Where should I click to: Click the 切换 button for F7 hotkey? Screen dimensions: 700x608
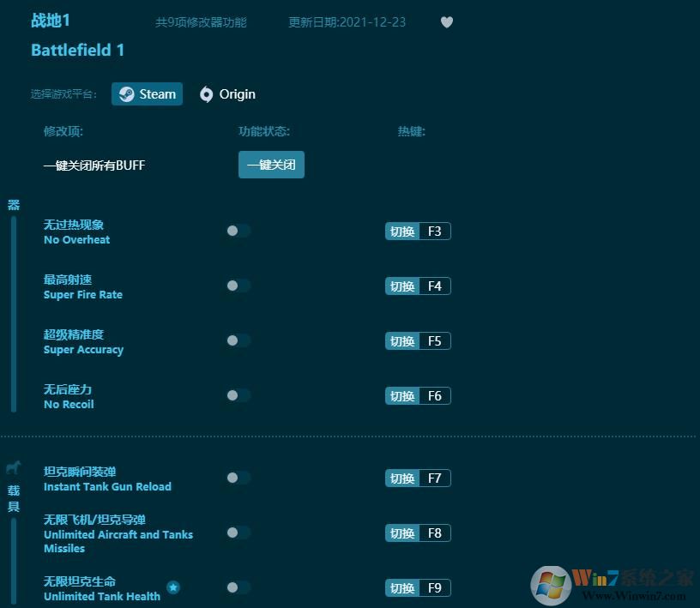coord(402,479)
